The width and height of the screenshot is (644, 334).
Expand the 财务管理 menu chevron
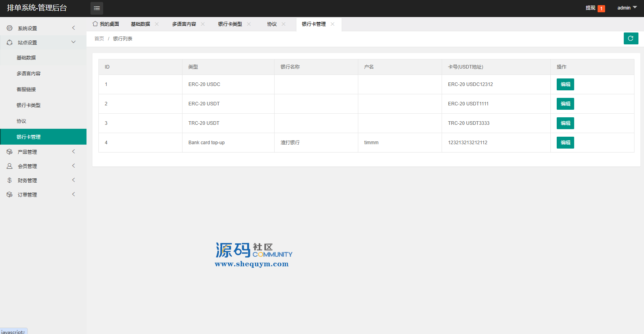tap(73, 180)
